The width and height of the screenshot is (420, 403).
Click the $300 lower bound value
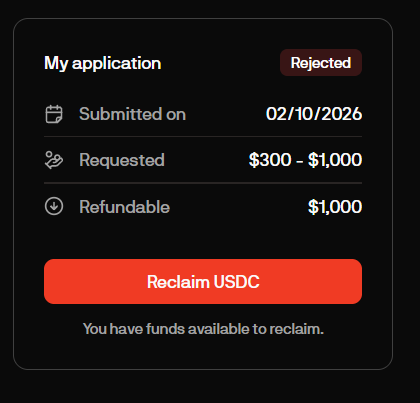pos(270,160)
